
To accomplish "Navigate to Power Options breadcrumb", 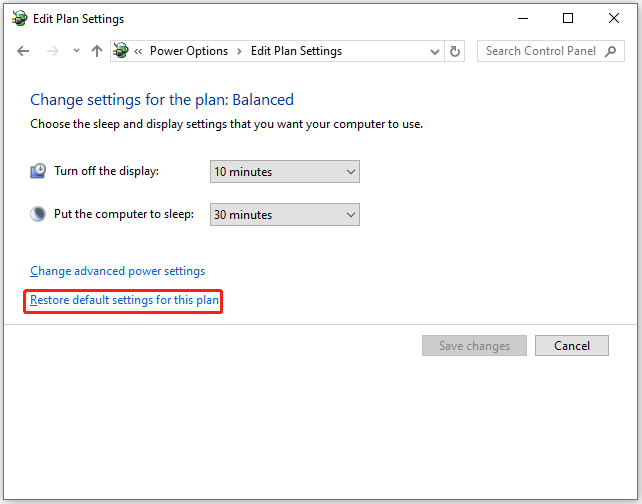I will (x=188, y=51).
